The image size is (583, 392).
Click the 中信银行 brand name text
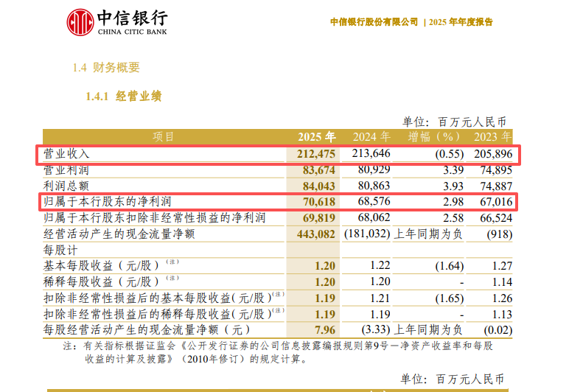point(132,17)
